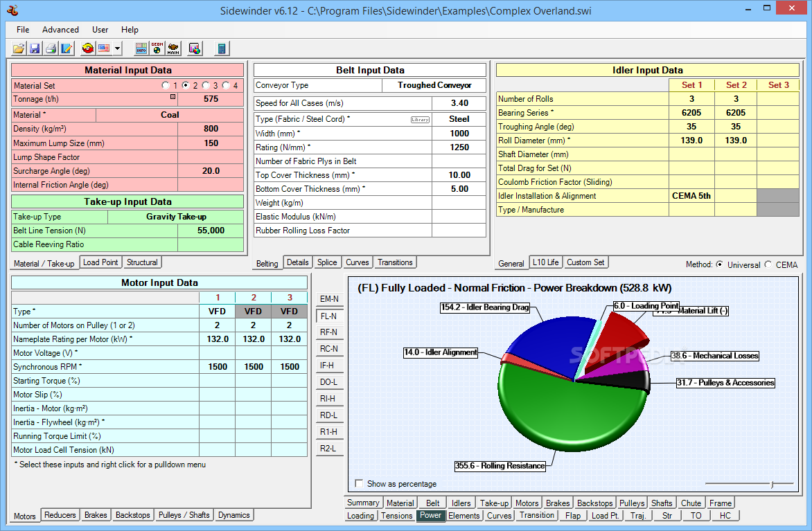
Task: Open the INFO toolbar icon
Action: pos(141,48)
